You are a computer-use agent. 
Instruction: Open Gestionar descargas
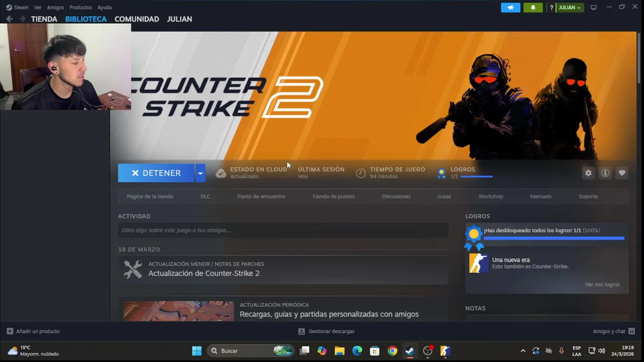[x=326, y=331]
